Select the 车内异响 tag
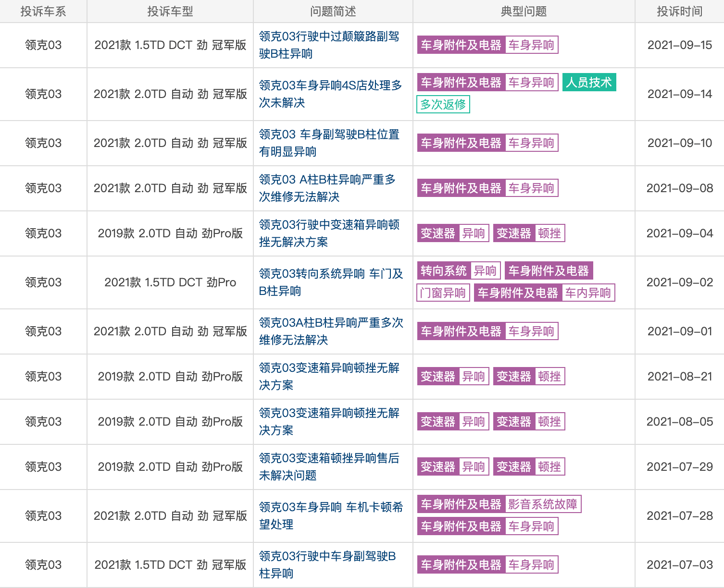724x588 pixels. pyautogui.click(x=589, y=292)
